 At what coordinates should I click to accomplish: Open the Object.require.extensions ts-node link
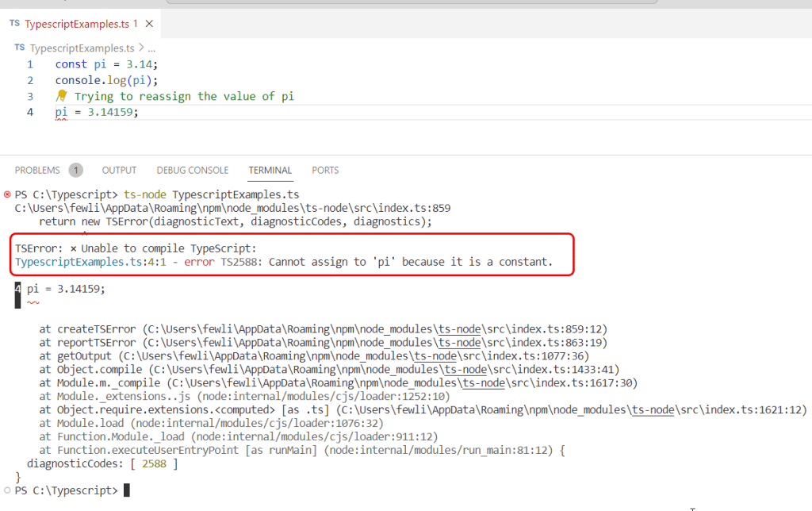pyautogui.click(x=653, y=410)
